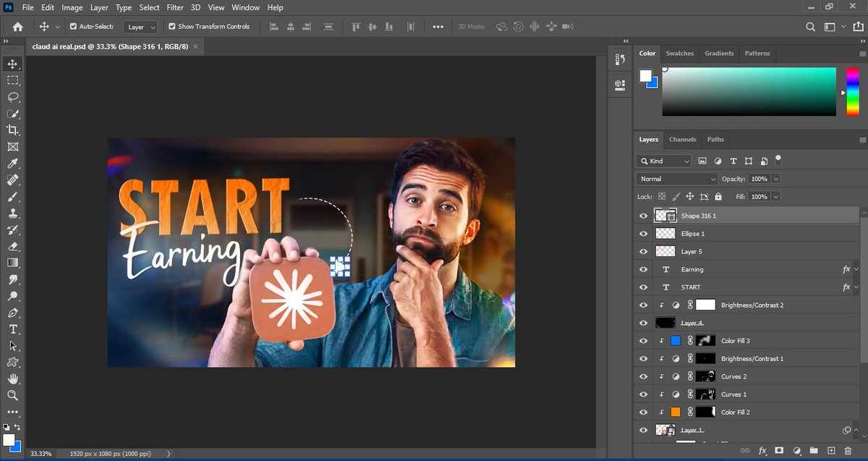Image resolution: width=868 pixels, height=461 pixels.
Task: Open the Layer menu
Action: point(99,7)
